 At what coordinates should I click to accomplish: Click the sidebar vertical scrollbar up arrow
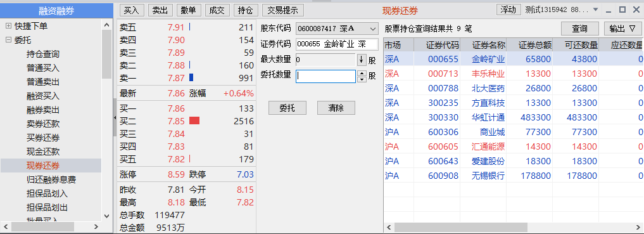click(107, 25)
